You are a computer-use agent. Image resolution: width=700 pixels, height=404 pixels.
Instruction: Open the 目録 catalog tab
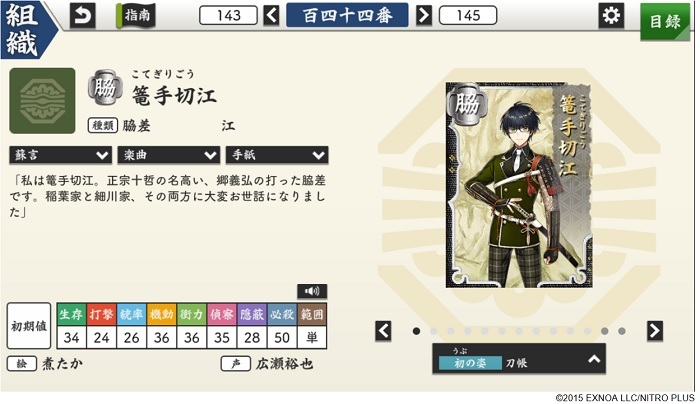pos(665,21)
